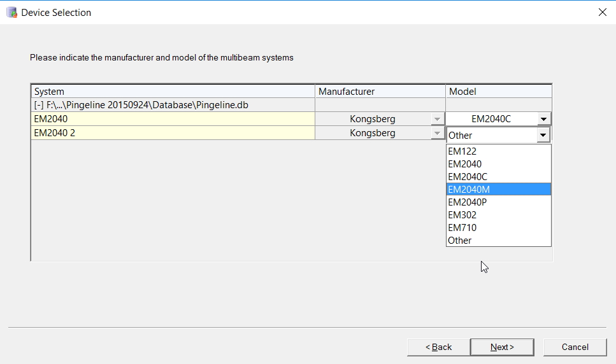Open Model dropdown arrow for EM2040C row
616x364 pixels.
click(x=543, y=119)
